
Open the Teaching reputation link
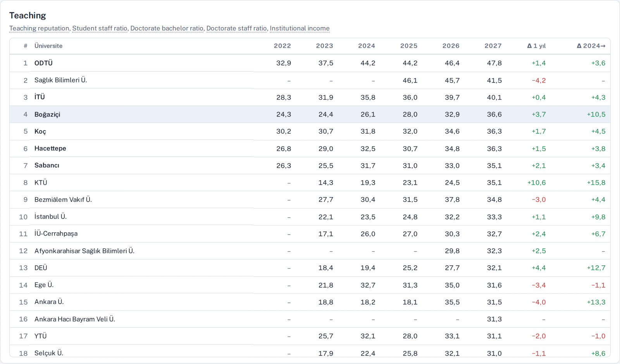(39, 28)
